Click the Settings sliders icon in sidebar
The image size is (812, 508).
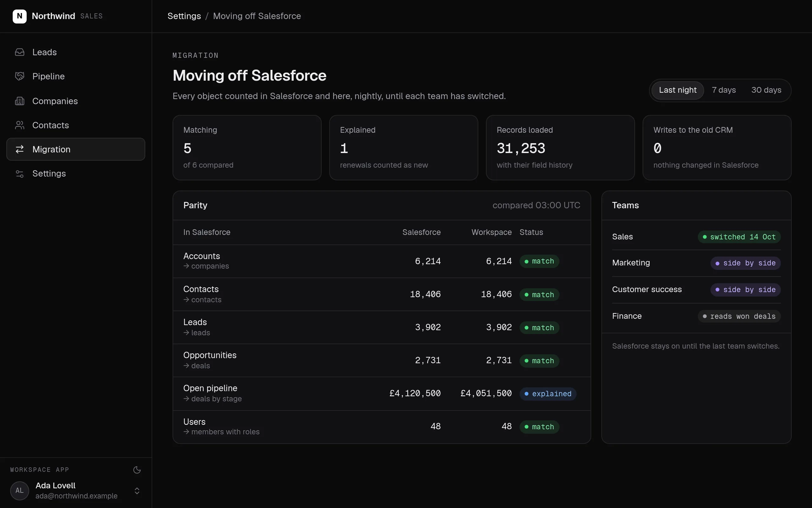[19, 173]
